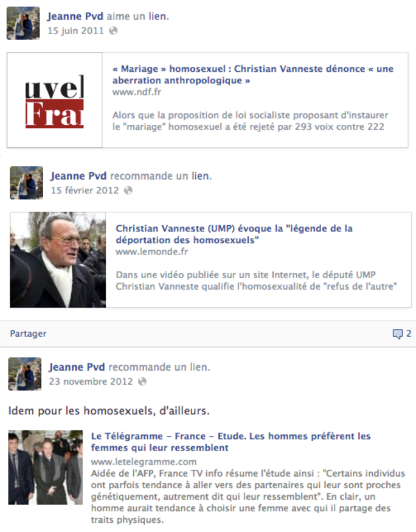The height and width of the screenshot is (532, 416).
Task: Click Jeanne Pvd avatar on the November post
Action: coord(25,374)
